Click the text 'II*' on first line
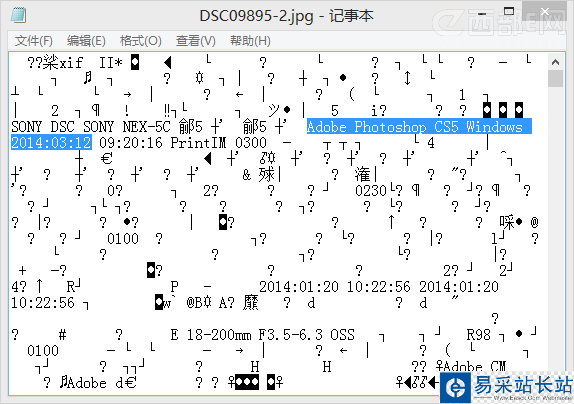Screen dimensions: 574x404 tap(111, 63)
